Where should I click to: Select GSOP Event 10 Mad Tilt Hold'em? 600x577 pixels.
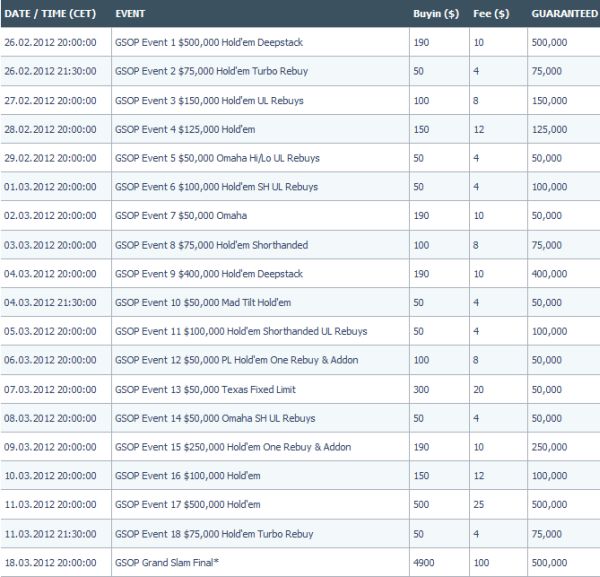point(203,302)
